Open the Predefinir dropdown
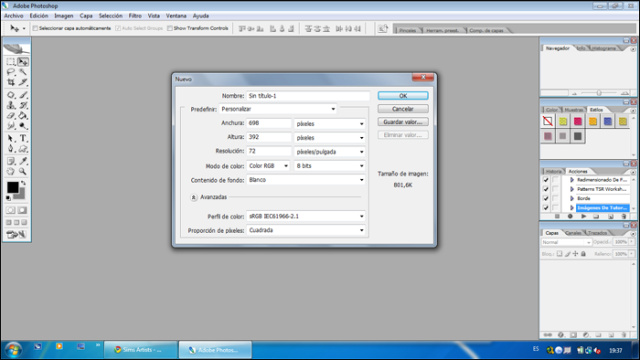The height and width of the screenshot is (360, 640). (278, 109)
